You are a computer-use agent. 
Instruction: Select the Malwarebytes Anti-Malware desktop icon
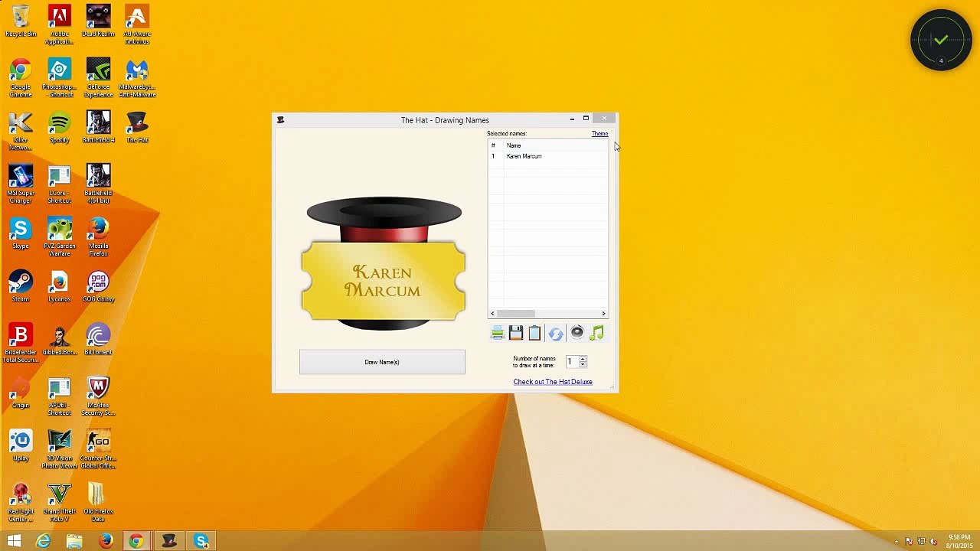[x=137, y=78]
